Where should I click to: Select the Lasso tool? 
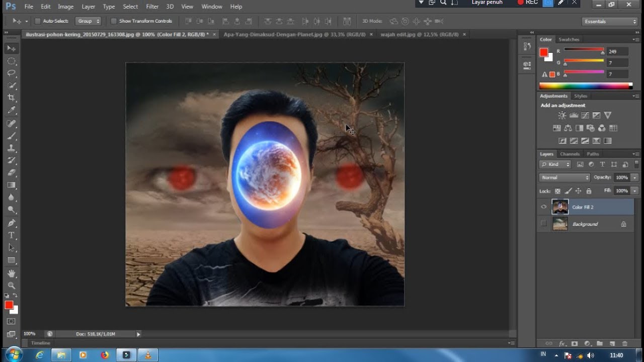click(11, 73)
